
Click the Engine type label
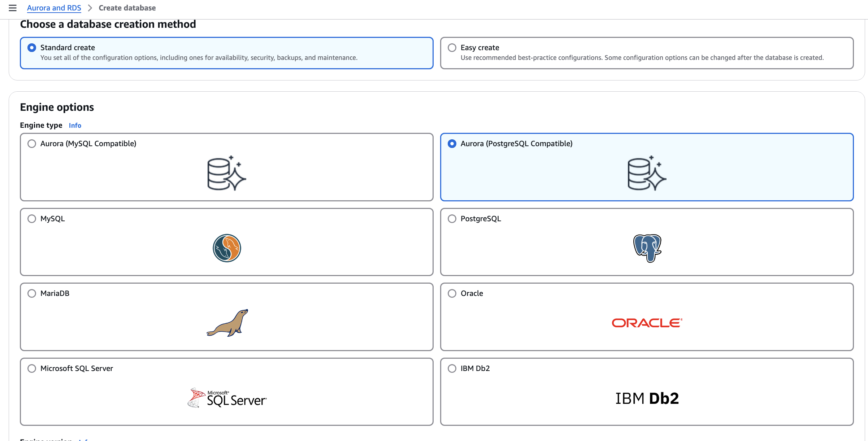click(41, 125)
